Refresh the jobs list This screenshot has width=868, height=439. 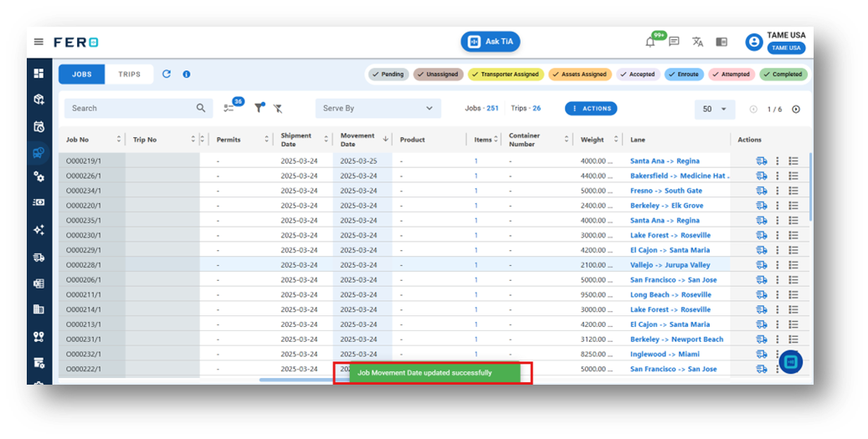click(166, 74)
